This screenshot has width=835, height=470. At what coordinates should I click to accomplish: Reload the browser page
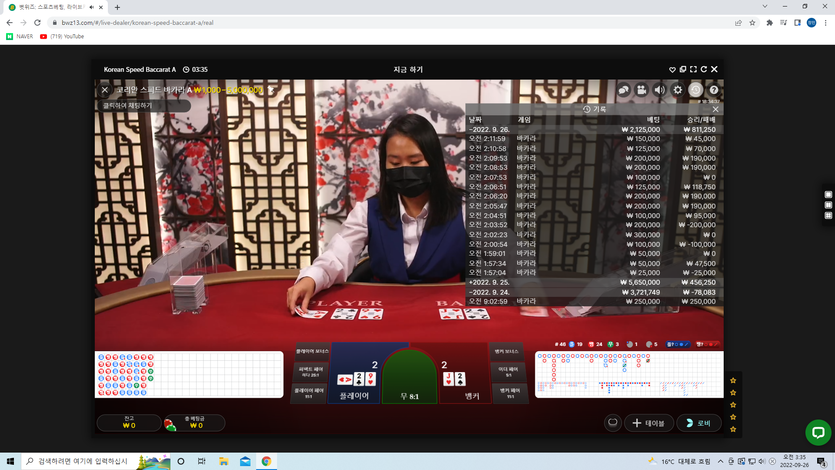[37, 23]
